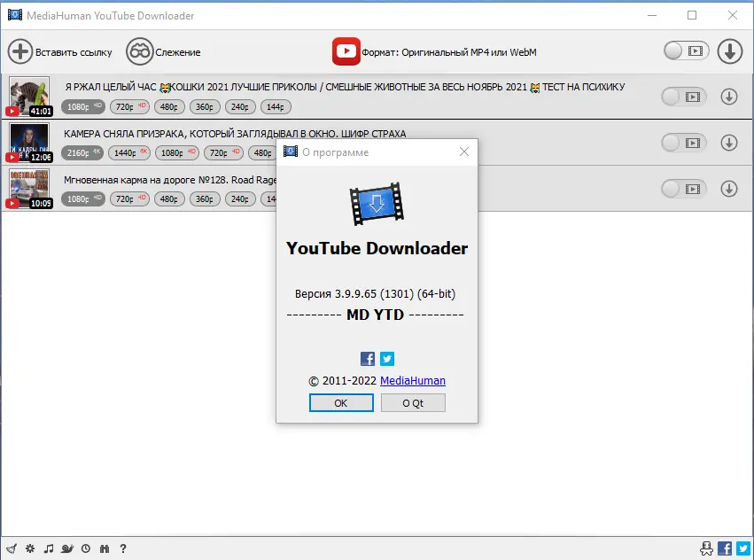Screen dimensions: 754x560
Task: Click the person icon near Facebook in statusbar
Action: pyautogui.click(x=707, y=548)
